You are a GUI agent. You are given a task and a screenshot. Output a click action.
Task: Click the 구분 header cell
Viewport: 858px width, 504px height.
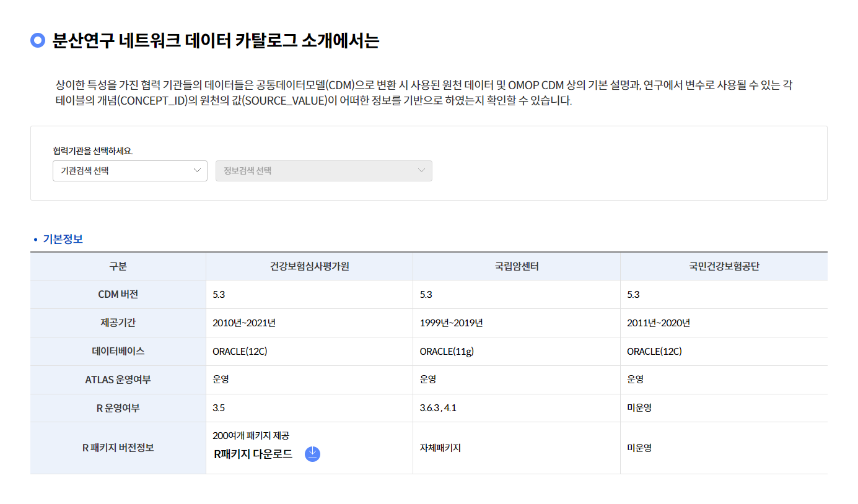coord(118,266)
